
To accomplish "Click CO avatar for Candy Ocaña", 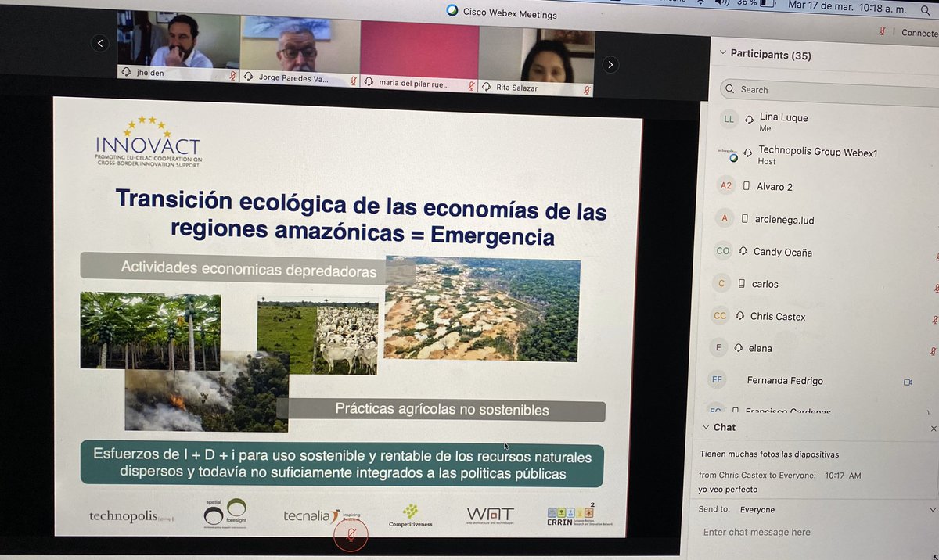I will [723, 251].
